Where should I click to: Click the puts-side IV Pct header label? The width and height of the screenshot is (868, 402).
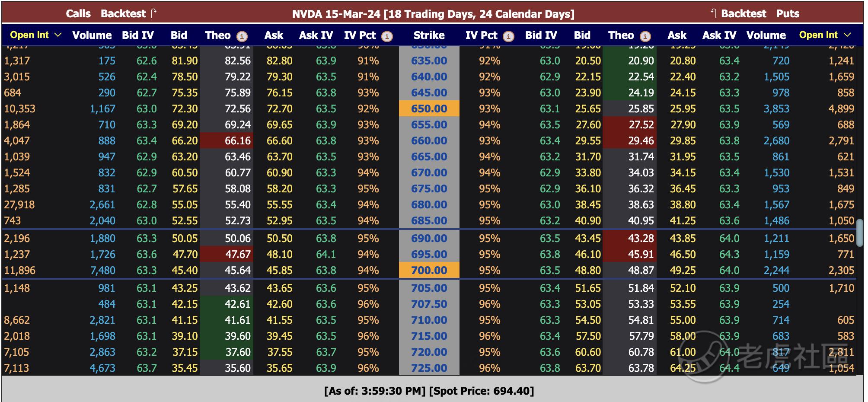click(482, 35)
